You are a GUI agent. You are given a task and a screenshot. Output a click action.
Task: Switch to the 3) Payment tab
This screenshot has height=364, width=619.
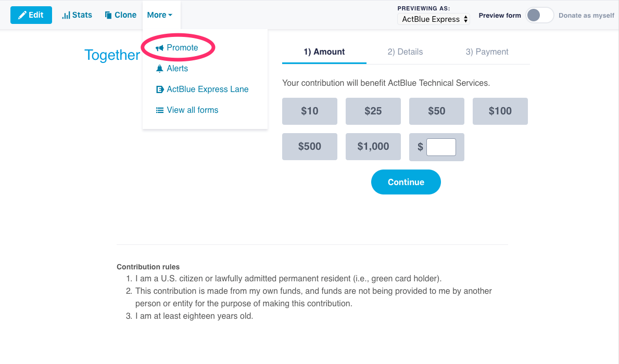click(x=487, y=51)
